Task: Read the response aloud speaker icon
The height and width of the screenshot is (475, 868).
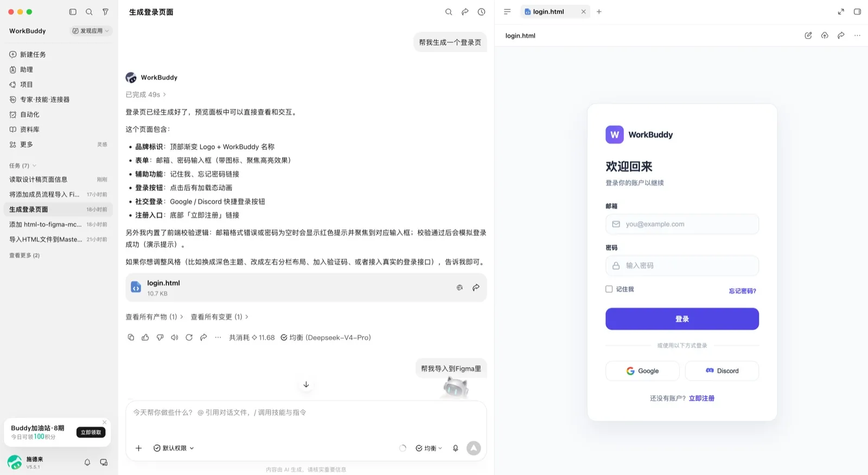Action: tap(175, 337)
